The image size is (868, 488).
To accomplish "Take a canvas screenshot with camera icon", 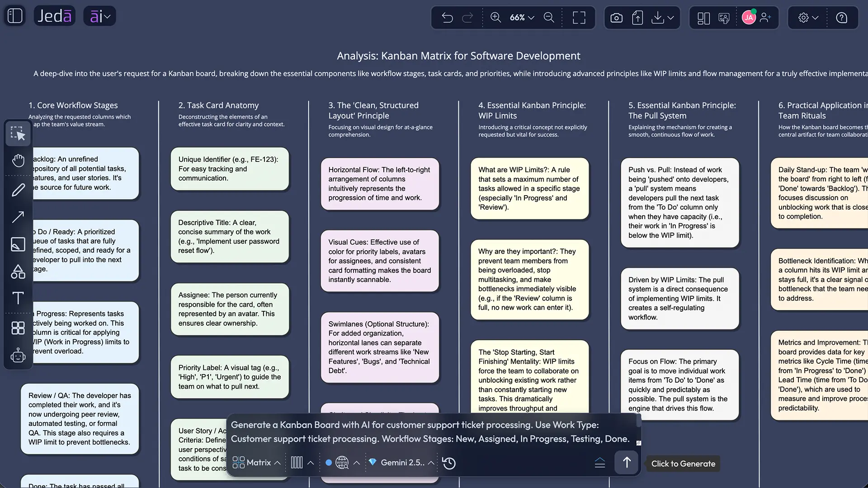I will [616, 18].
